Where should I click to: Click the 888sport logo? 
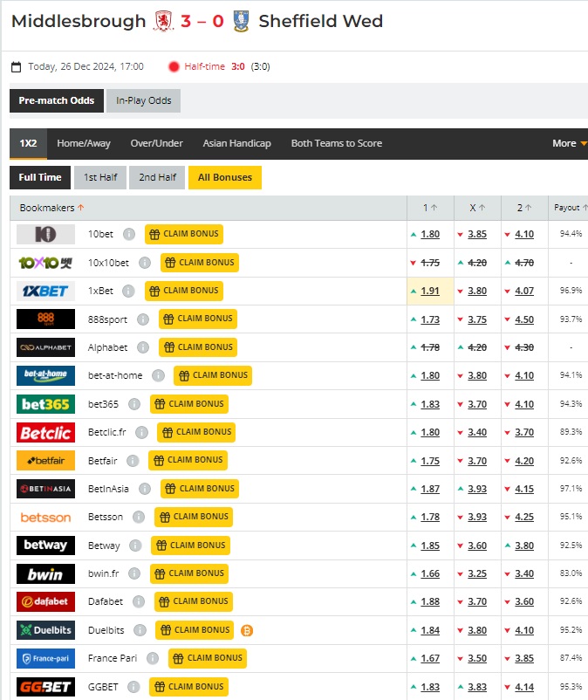point(45,319)
